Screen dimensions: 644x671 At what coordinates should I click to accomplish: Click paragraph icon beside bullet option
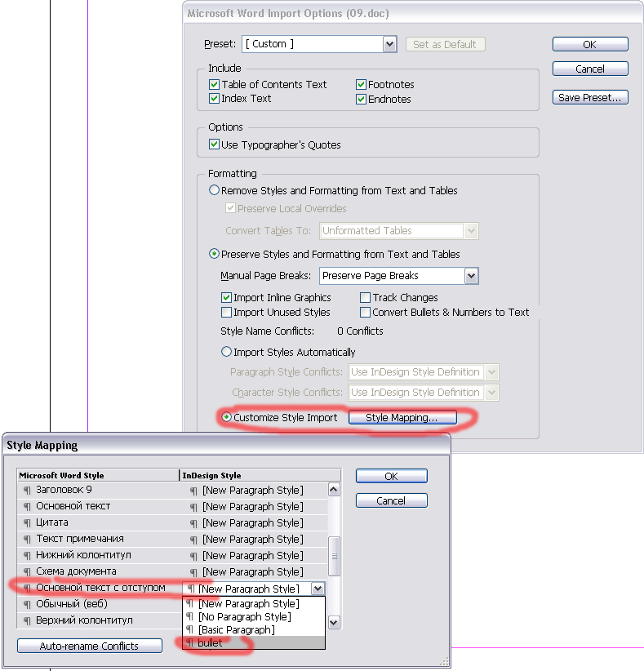[190, 642]
